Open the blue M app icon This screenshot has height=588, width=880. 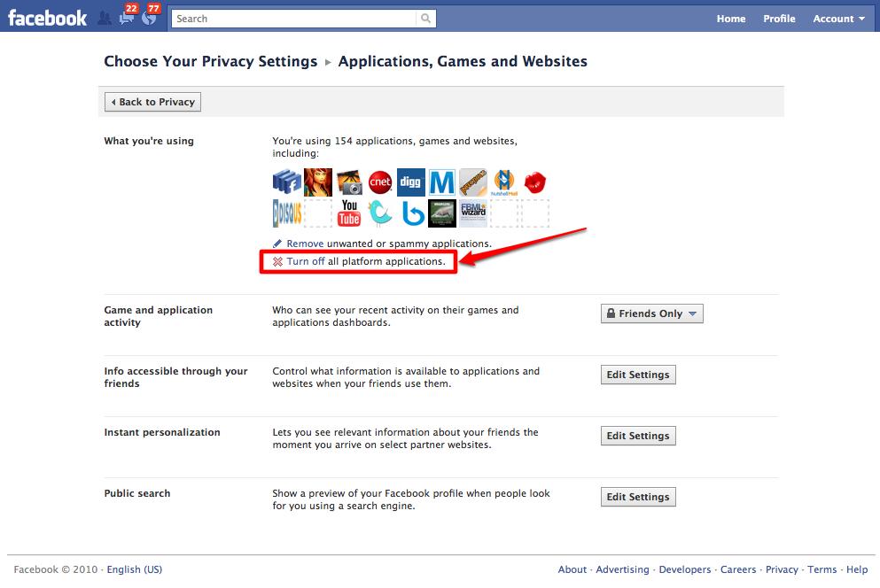pos(441,182)
